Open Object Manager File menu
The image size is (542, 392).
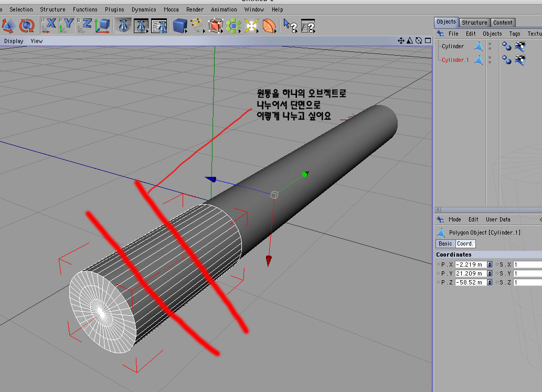tap(453, 34)
